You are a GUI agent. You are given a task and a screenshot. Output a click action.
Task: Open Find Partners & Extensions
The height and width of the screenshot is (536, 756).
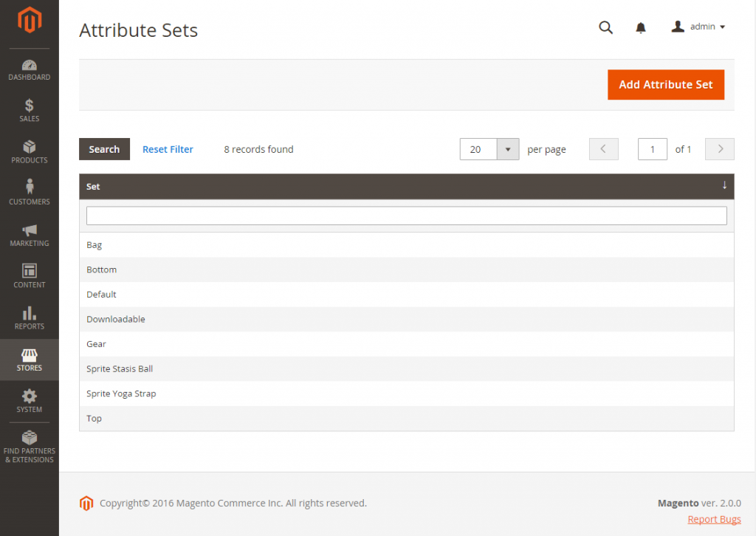coord(30,447)
